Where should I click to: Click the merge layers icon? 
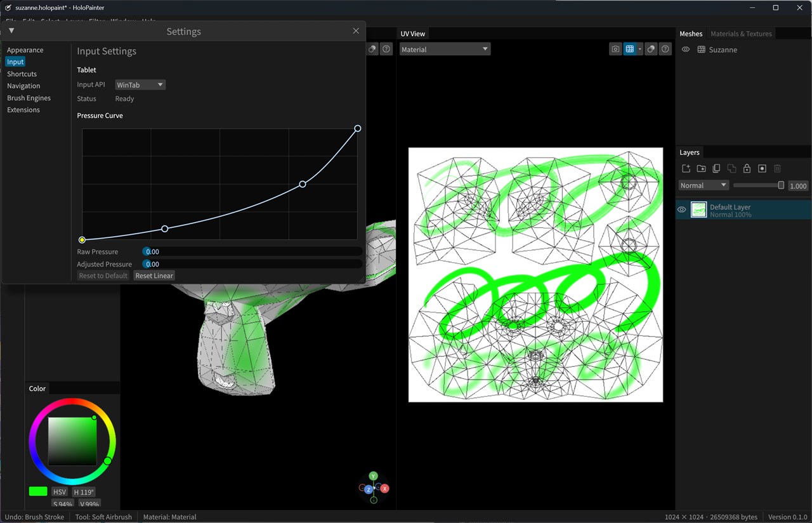tap(731, 168)
